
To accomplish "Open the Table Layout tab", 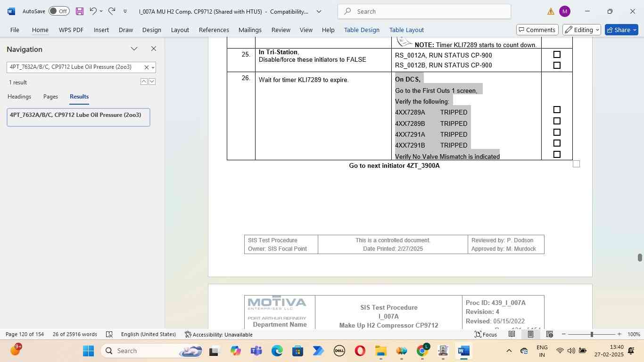I will coord(406,30).
